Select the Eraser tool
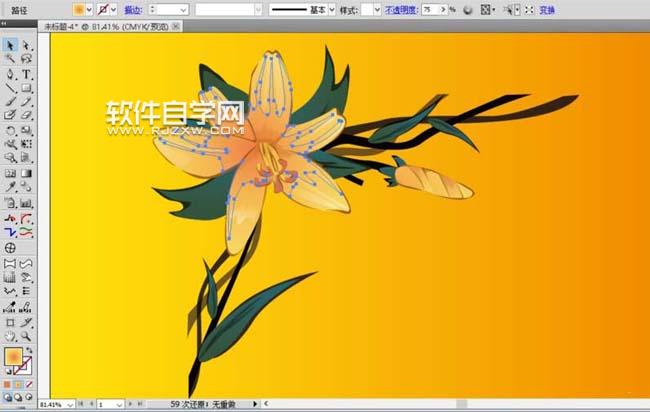Image resolution: width=650 pixels, height=412 pixels. coord(26,115)
